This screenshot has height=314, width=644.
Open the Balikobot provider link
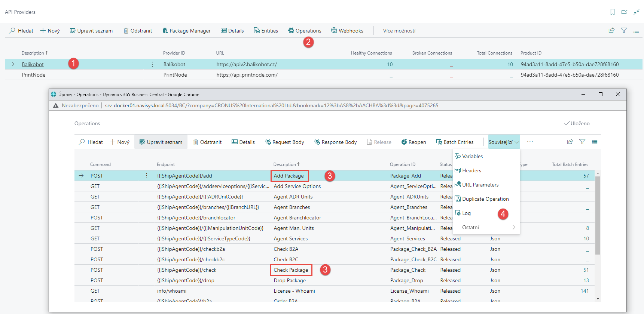pyautogui.click(x=33, y=64)
